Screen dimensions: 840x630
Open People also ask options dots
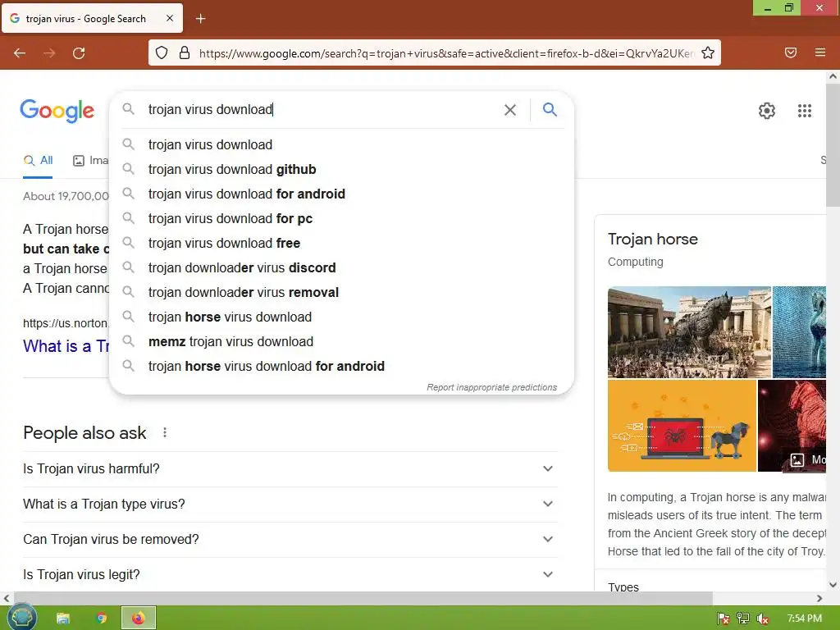point(165,432)
